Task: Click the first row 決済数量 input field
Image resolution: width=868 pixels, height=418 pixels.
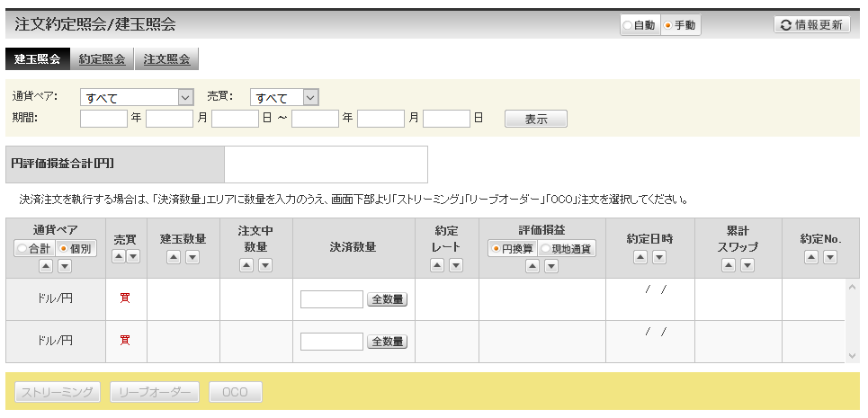Action: coord(331,299)
